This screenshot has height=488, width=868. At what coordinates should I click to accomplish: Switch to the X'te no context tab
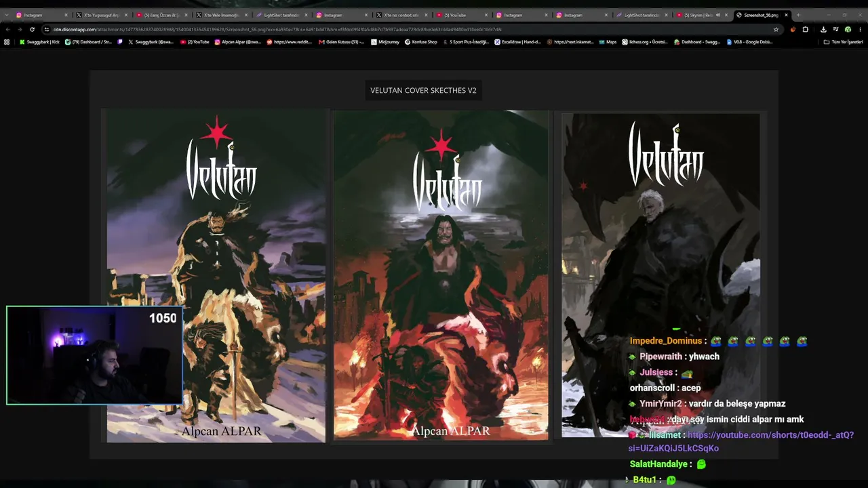401,15
